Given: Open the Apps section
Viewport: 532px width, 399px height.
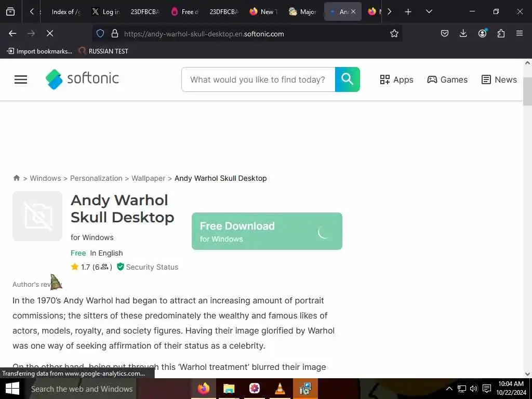Looking at the screenshot, I should [396, 79].
